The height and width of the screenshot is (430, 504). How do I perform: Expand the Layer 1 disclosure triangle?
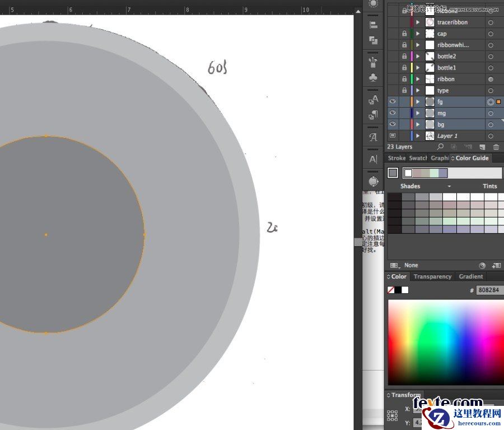(417, 136)
